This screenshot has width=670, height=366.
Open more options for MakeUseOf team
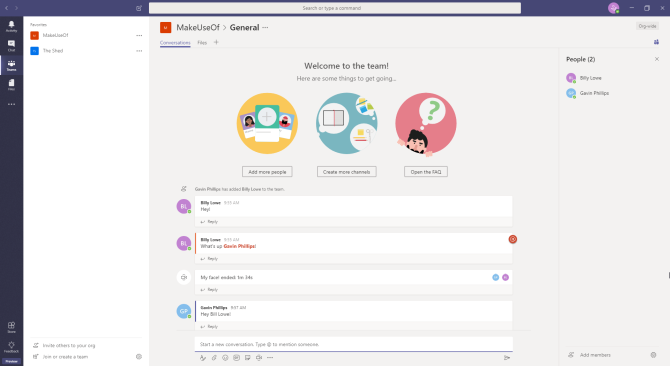click(x=139, y=35)
